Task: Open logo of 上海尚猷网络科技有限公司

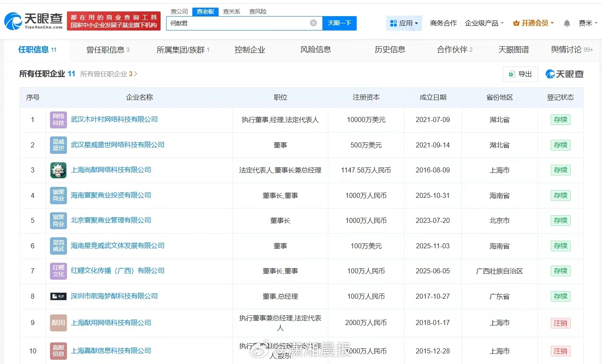Action: coord(58,170)
